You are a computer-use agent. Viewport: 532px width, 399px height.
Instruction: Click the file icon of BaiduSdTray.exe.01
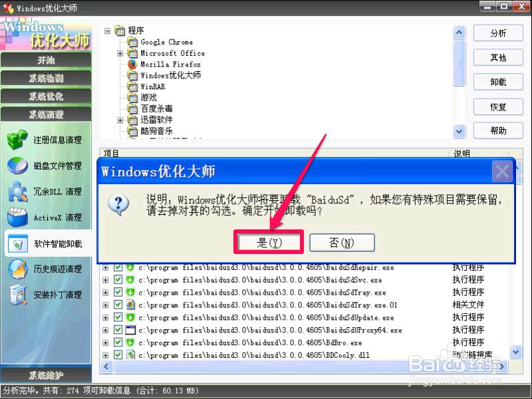130,305
